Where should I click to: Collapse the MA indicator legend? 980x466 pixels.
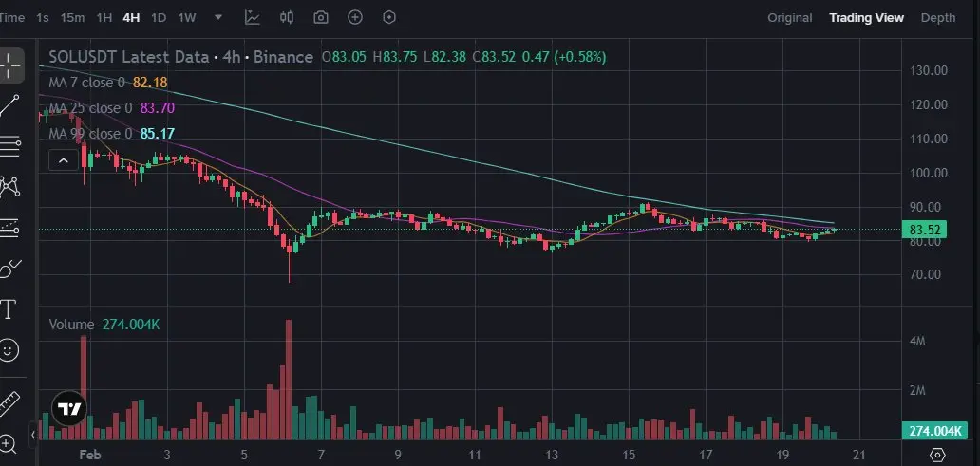(63, 161)
